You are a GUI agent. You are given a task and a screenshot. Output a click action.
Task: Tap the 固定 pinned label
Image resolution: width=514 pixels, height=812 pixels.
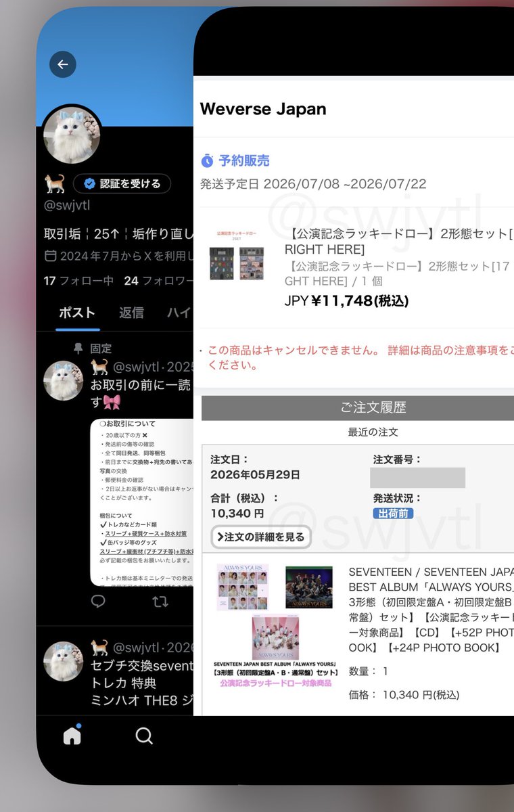click(101, 348)
